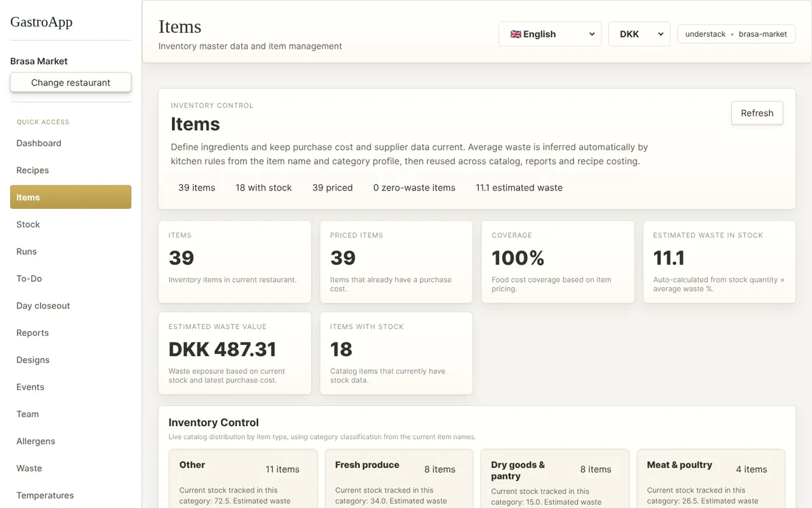812x508 pixels.
Task: Open Dashboard in the sidebar
Action: coord(70,143)
